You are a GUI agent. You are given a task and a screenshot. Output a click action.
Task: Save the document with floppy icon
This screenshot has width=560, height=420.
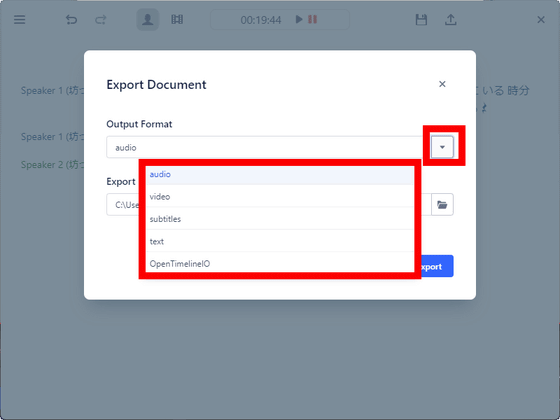coord(421,19)
